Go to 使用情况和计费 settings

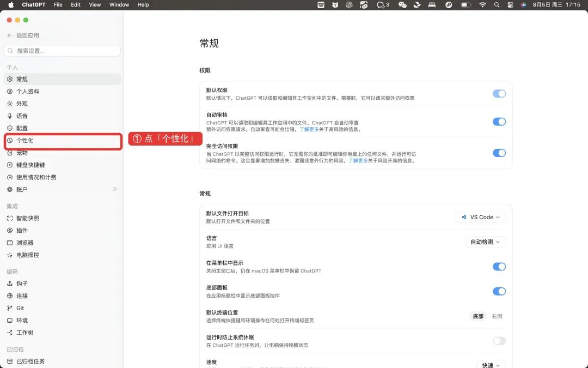(62, 177)
